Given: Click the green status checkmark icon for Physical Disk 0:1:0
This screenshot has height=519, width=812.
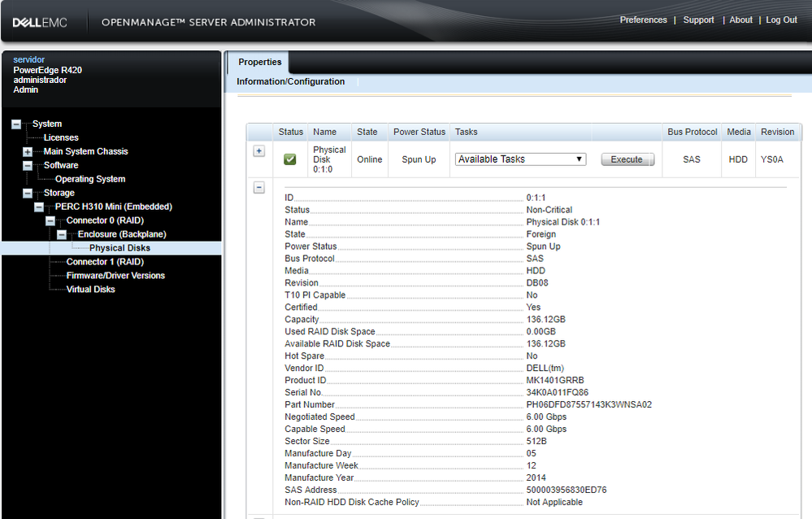Looking at the screenshot, I should click(290, 159).
